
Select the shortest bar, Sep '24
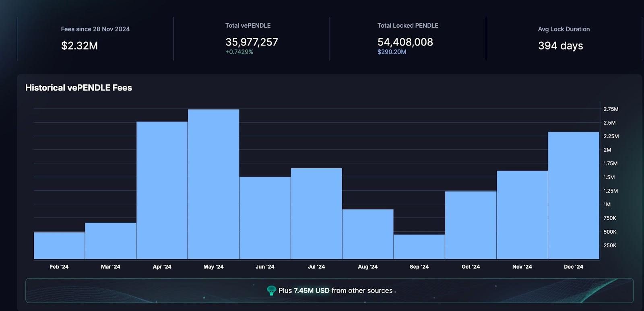tap(419, 247)
